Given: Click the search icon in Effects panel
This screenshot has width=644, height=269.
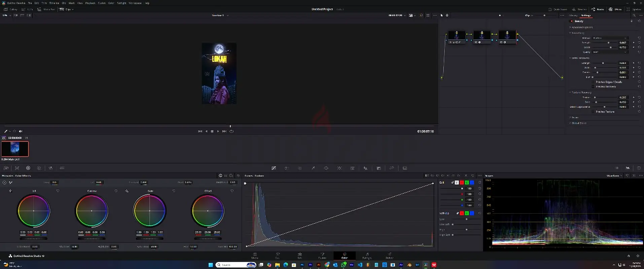Looking at the screenshot, I should pyautogui.click(x=634, y=15).
